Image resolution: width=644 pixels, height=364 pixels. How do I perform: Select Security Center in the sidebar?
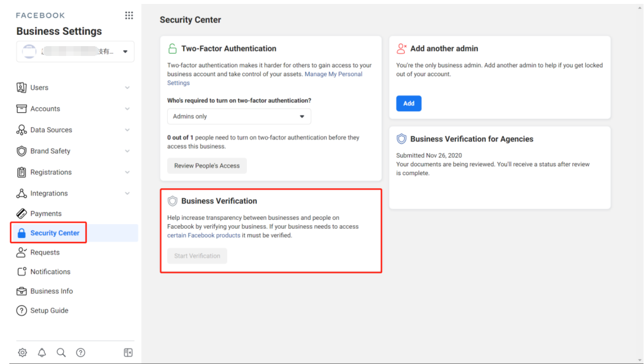(54, 233)
